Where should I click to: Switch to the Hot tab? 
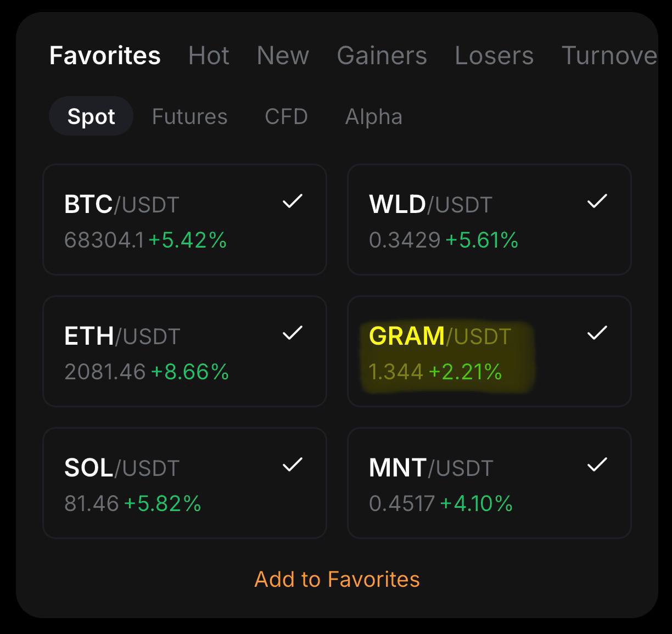point(209,55)
